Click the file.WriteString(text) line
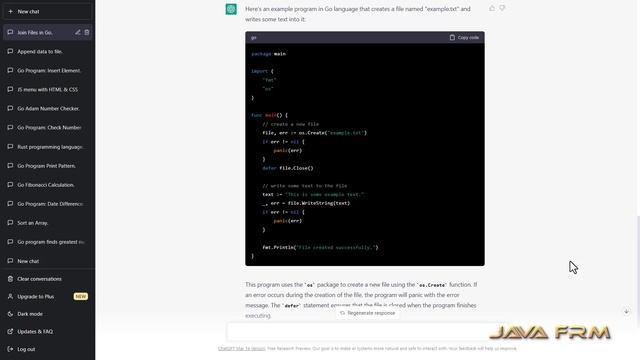 coord(306,203)
